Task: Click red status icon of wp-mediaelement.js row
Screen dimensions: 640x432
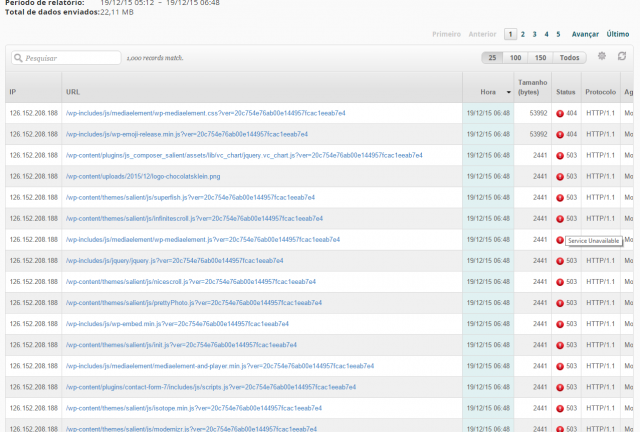Action: [x=560, y=240]
